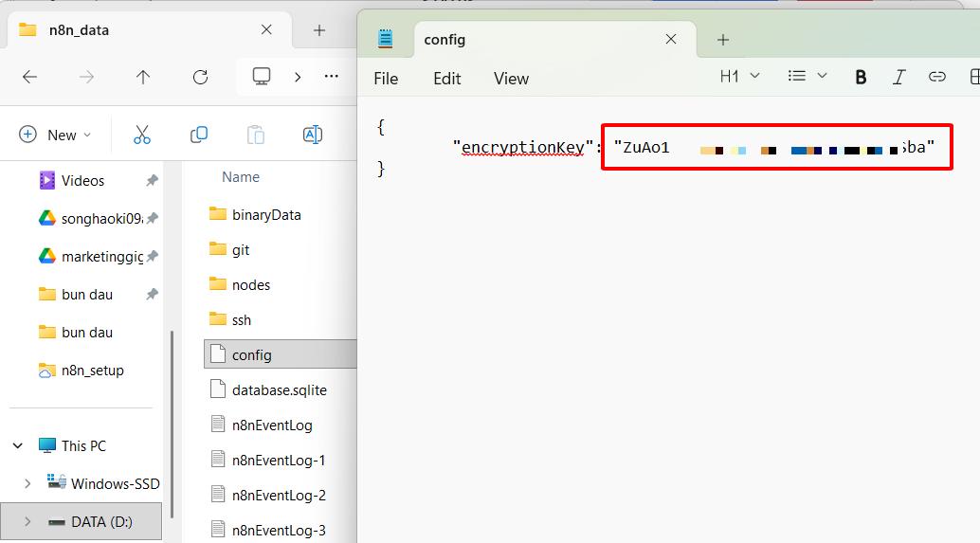Select the database.sqlite file

click(280, 389)
